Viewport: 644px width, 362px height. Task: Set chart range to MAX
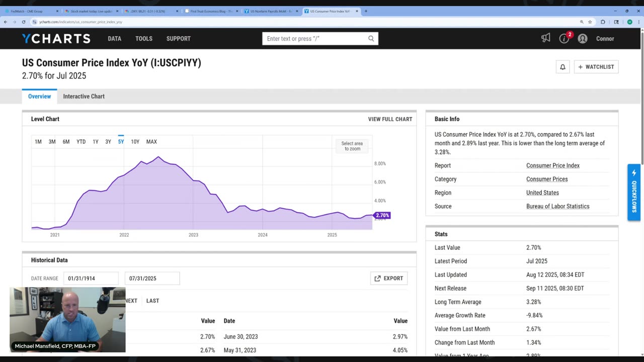pyautogui.click(x=151, y=142)
